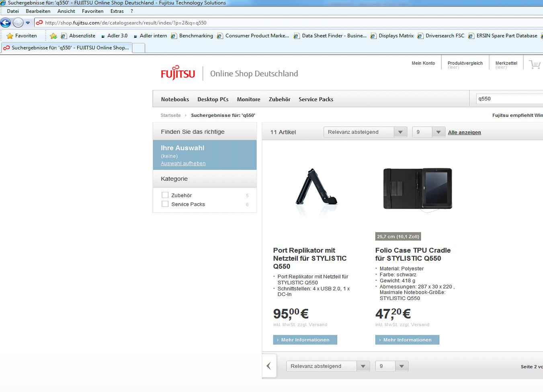Open the ERSIN Spare Part Database bookmark
This screenshot has height=392, width=543.
pos(502,36)
